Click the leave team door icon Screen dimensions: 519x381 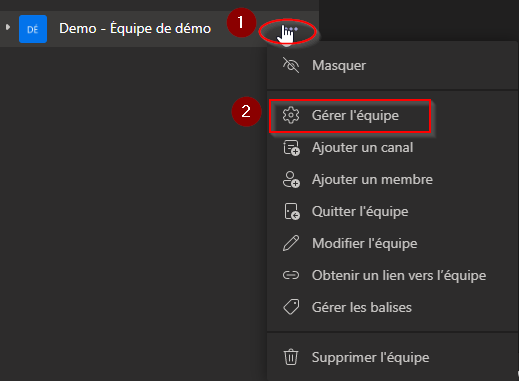click(292, 212)
